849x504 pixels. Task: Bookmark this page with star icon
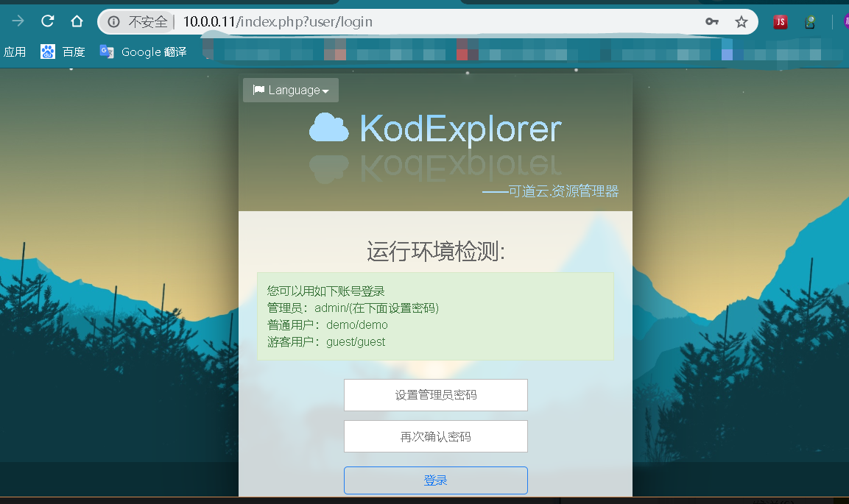(x=741, y=21)
